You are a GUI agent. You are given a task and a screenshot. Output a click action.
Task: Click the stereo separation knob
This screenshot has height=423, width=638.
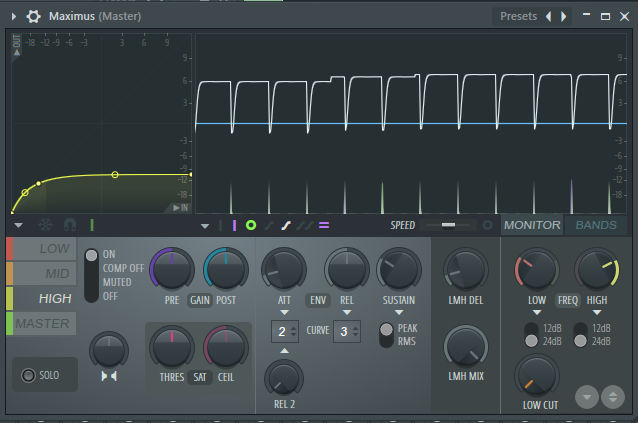point(109,350)
